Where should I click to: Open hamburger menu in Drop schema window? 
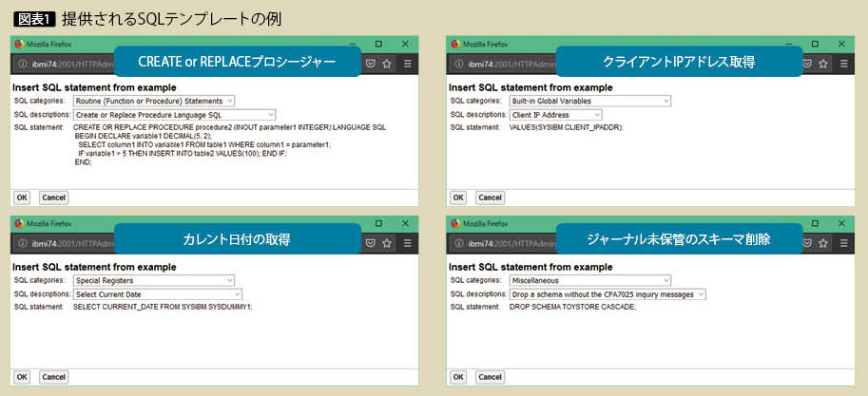pos(843,243)
